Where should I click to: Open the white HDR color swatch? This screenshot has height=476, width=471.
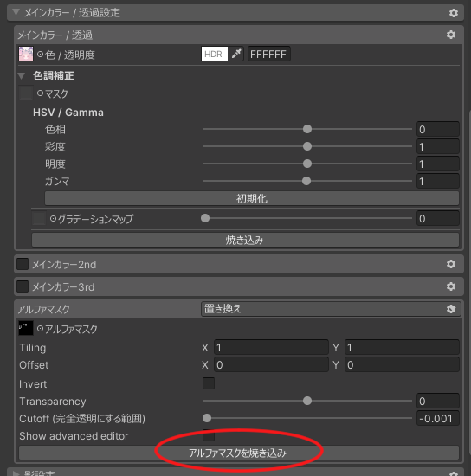tap(215, 54)
